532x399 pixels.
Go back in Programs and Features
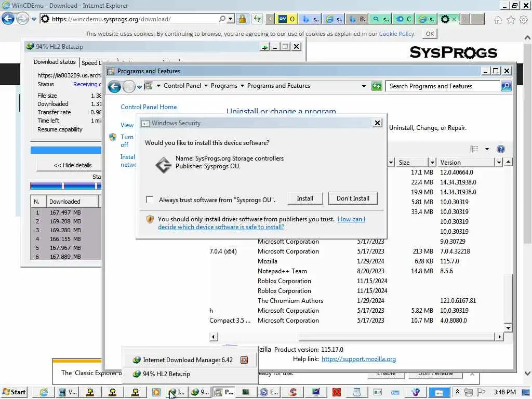tap(114, 87)
